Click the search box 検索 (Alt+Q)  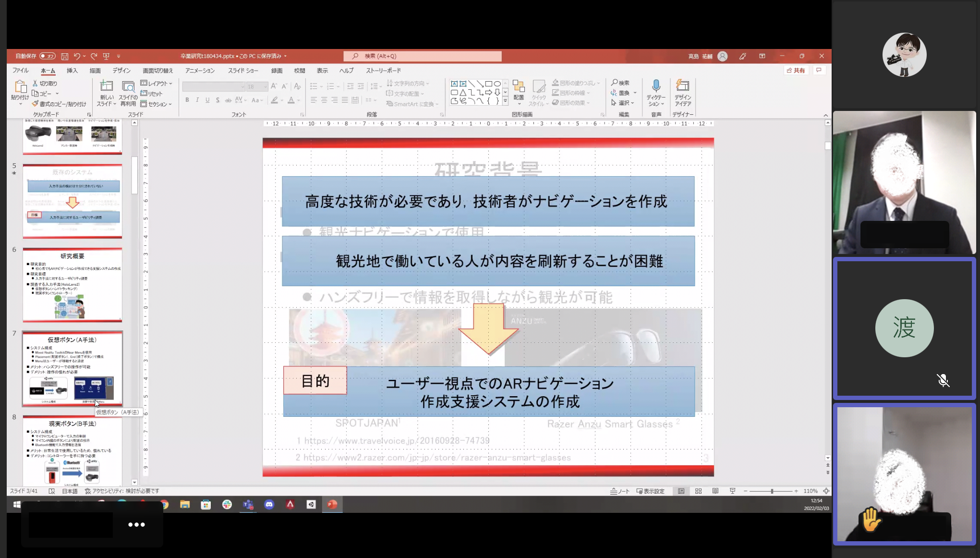click(423, 56)
